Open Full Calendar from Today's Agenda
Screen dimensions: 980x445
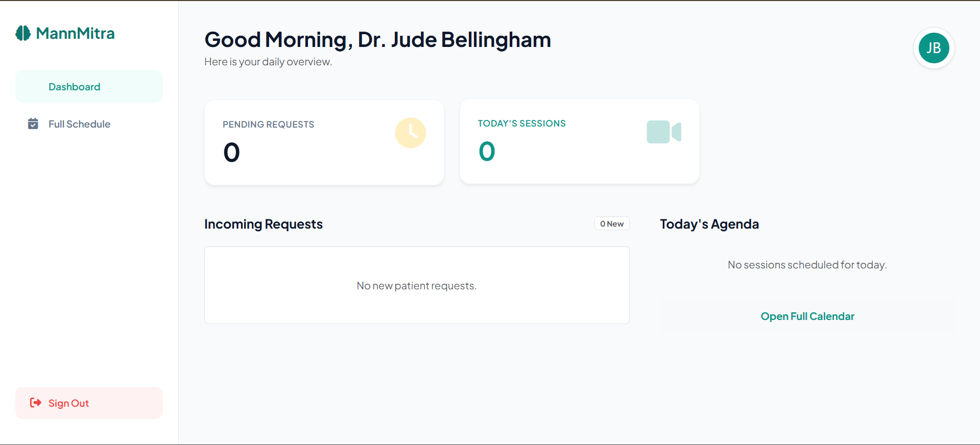tap(807, 316)
